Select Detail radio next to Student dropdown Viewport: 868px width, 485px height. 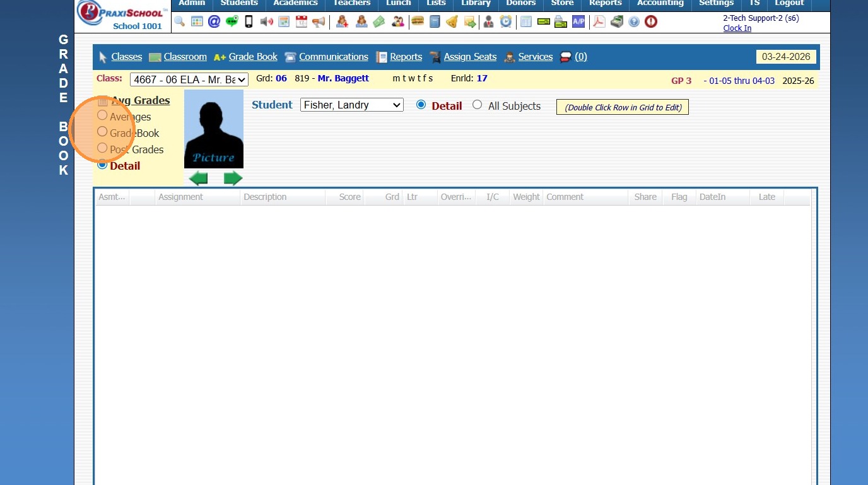coord(421,105)
